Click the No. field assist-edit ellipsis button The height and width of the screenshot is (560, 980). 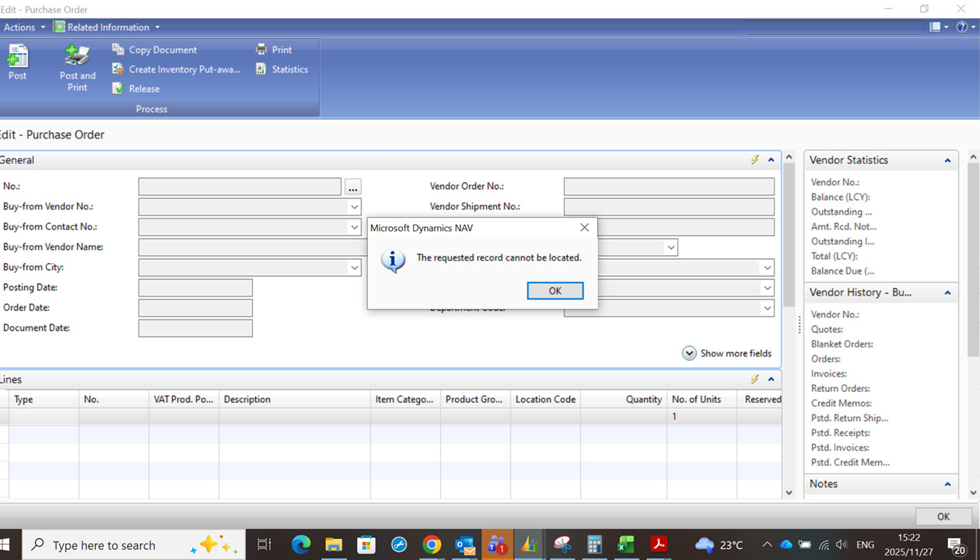coord(353,187)
